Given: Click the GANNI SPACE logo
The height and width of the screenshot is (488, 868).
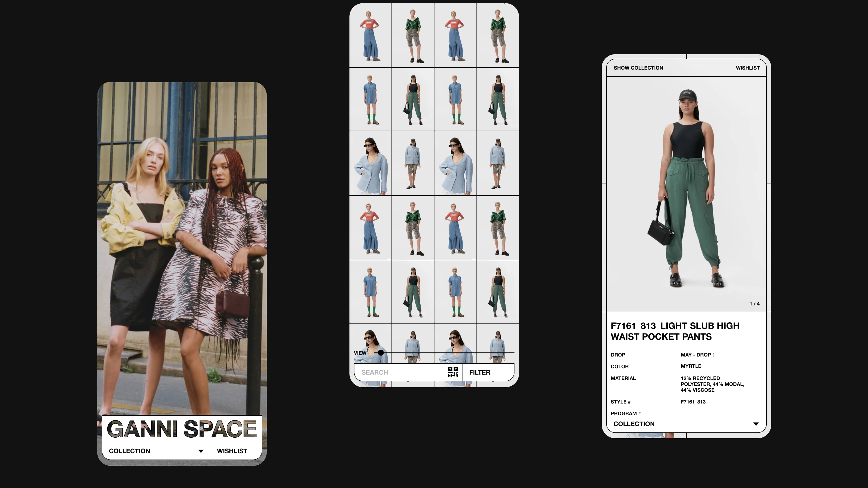Looking at the screenshot, I should pos(182,429).
